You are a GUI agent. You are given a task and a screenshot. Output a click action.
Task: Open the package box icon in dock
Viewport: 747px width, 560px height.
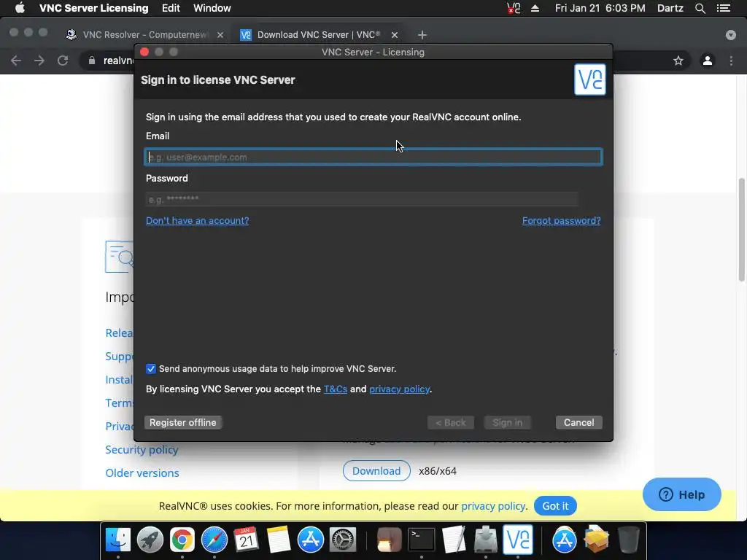click(597, 540)
